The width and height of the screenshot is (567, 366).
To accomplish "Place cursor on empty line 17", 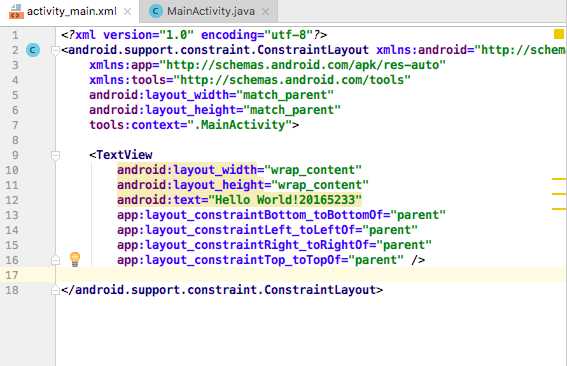I will pyautogui.click(x=311, y=275).
